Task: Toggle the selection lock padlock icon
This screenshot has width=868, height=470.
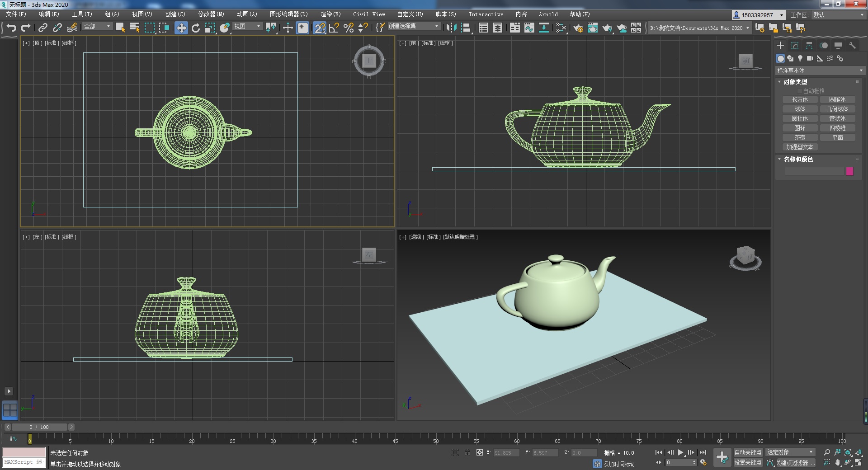Action: coord(467,452)
